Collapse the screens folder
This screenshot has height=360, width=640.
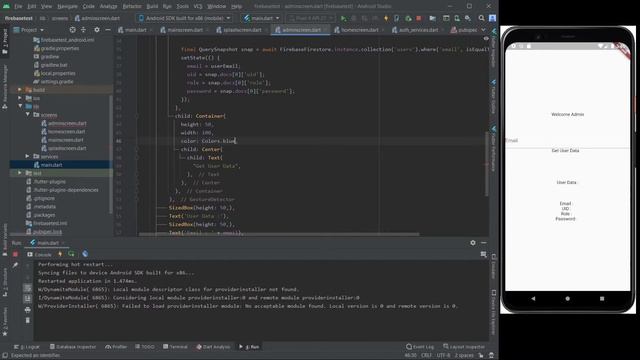27,115
